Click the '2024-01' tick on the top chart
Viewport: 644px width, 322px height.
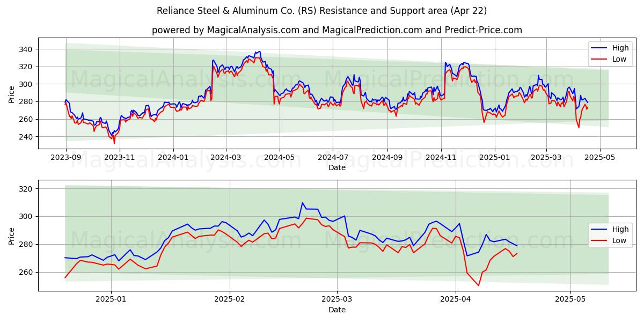click(x=173, y=158)
